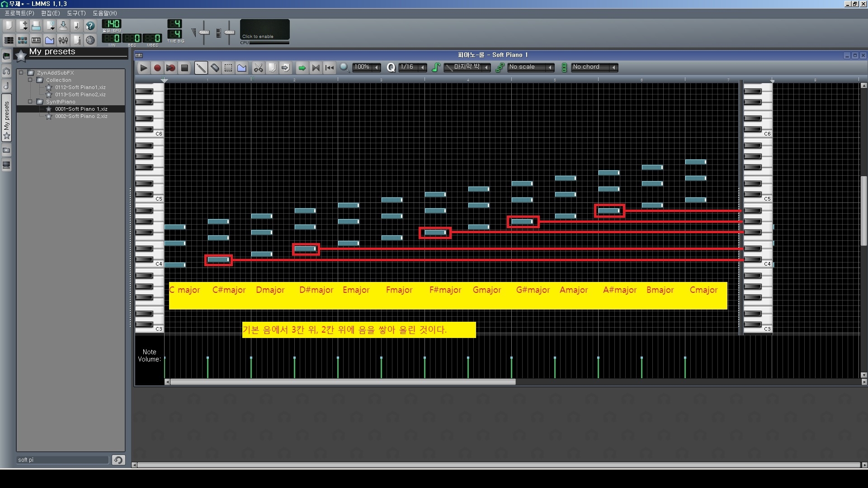This screenshot has width=868, height=488.
Task: Open the Instrument plugins sidebar tab
Action: (x=6, y=56)
